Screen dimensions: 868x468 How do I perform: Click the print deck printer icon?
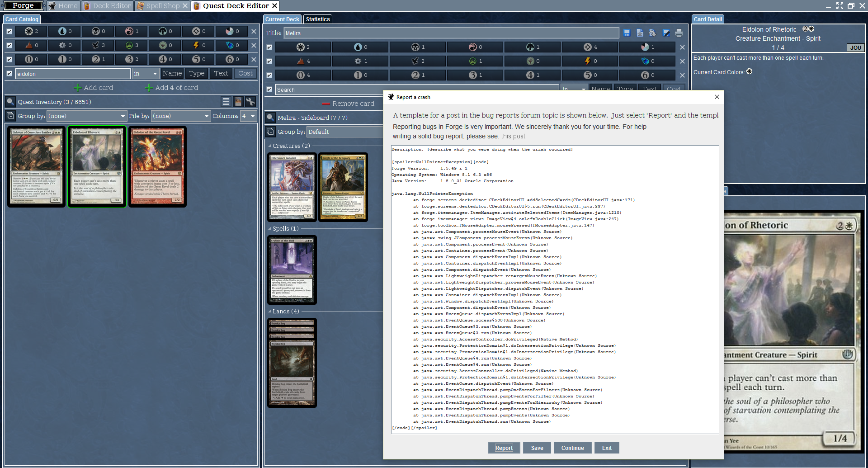click(679, 33)
